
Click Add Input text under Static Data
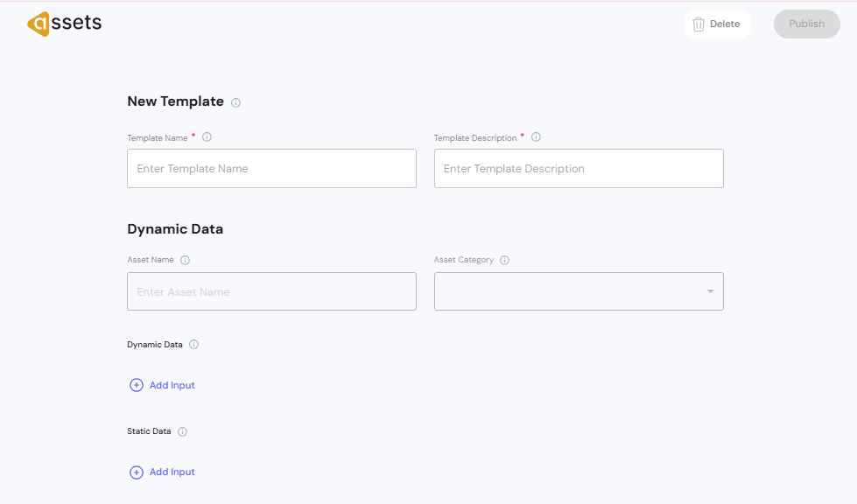pos(172,472)
